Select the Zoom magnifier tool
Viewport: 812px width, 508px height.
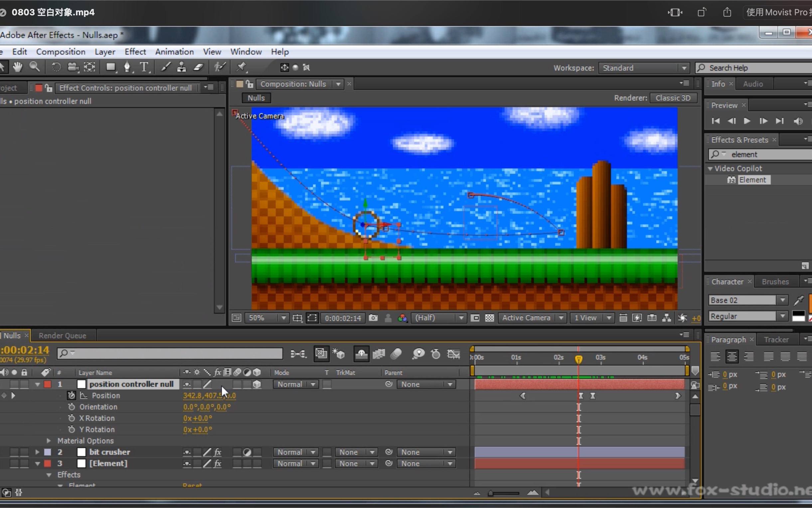[x=35, y=67]
